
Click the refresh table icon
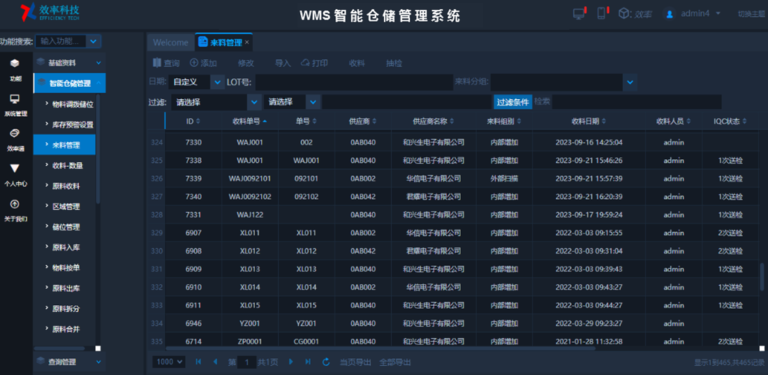(x=326, y=362)
